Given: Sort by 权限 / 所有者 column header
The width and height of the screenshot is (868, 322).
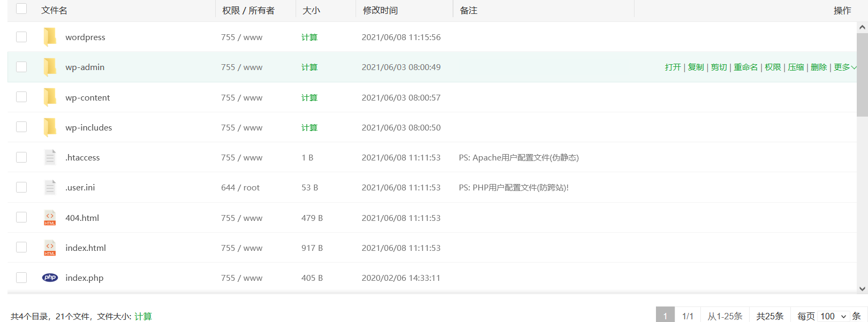Looking at the screenshot, I should pos(248,10).
